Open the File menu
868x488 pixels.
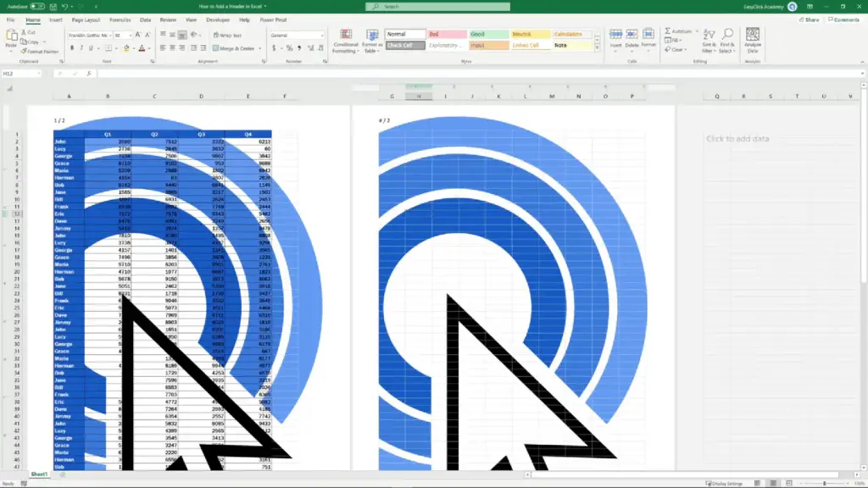(10, 20)
